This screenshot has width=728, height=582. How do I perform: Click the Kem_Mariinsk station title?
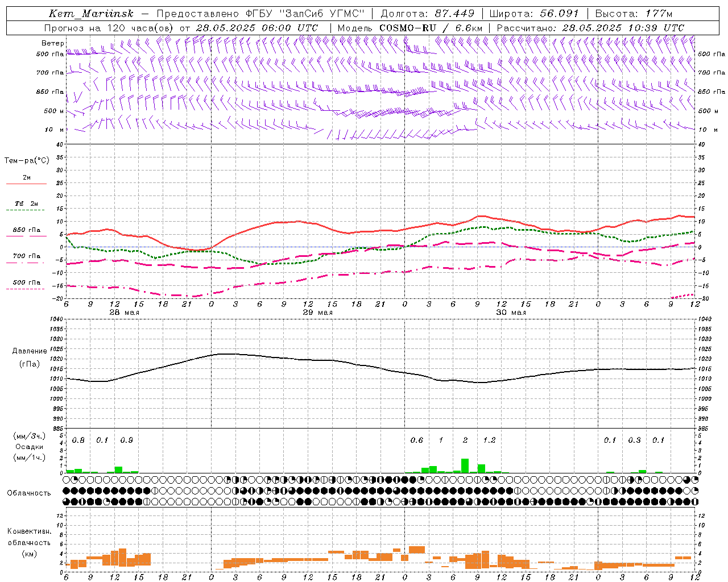coord(92,14)
